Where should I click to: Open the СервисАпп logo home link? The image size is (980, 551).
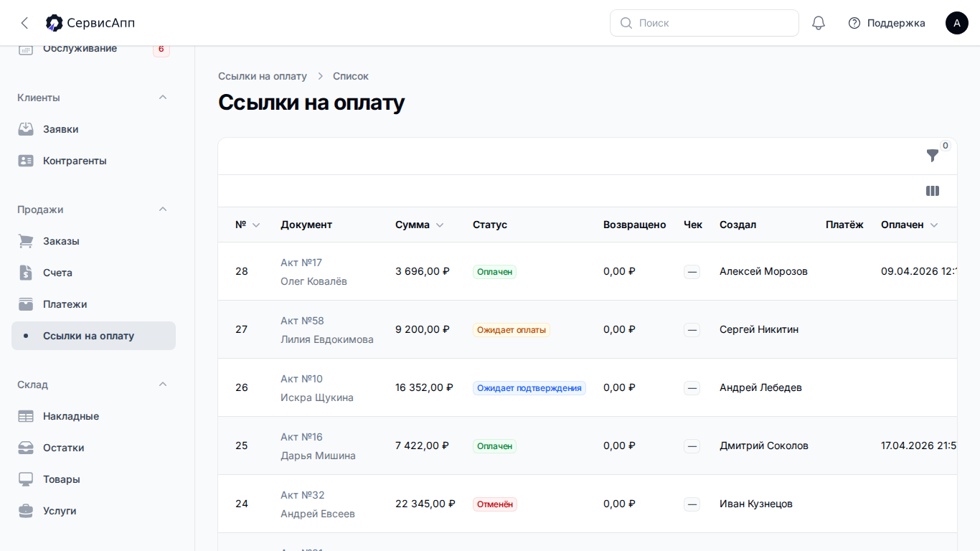pyautogui.click(x=90, y=23)
